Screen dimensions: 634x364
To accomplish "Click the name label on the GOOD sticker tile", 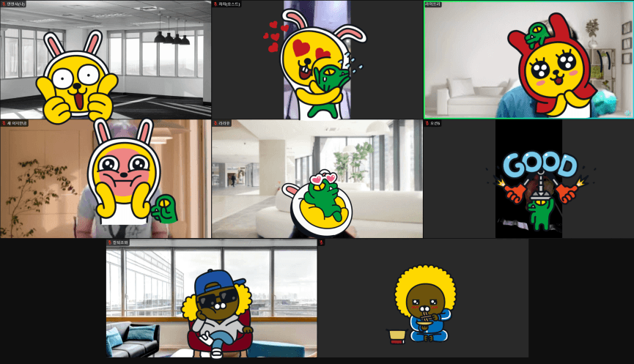I will pyautogui.click(x=435, y=123).
